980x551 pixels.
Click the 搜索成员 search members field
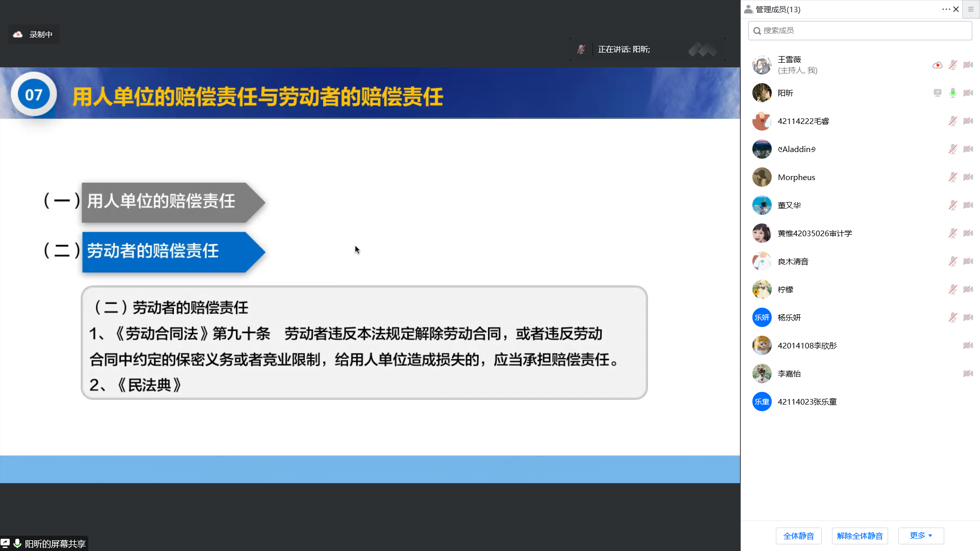860,31
